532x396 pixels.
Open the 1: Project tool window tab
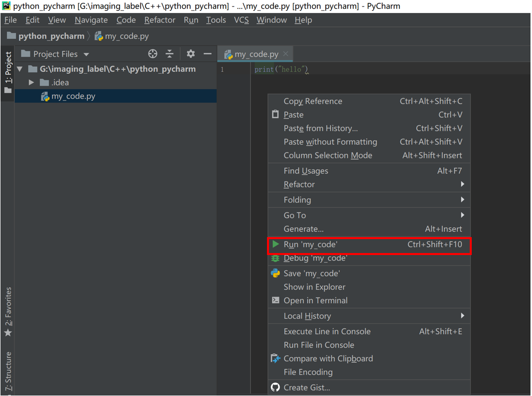point(8,73)
